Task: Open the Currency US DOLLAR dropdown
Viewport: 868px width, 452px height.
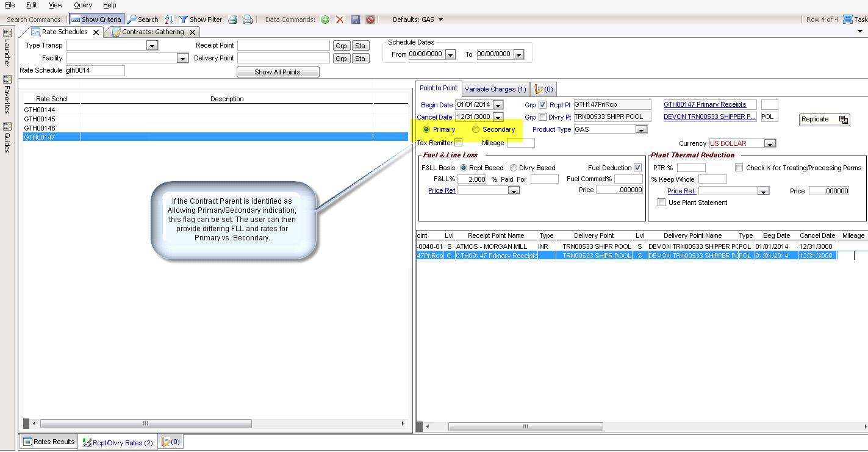Action: pos(770,144)
